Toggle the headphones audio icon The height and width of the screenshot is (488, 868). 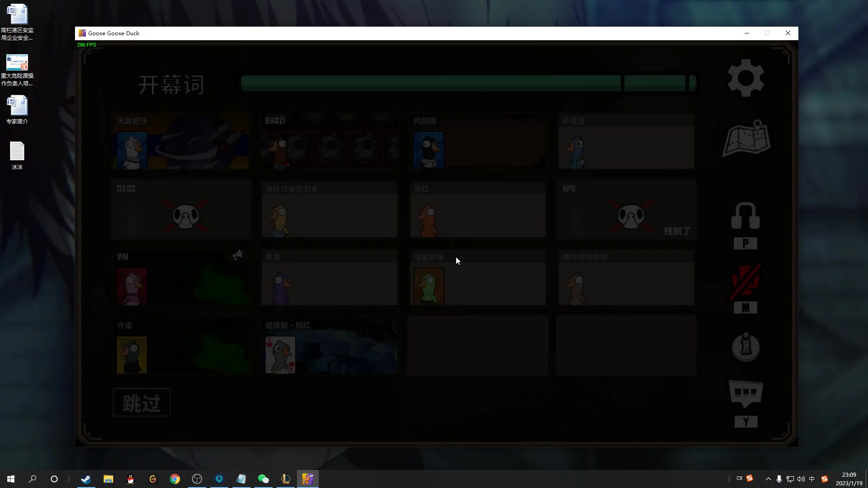pyautogui.click(x=745, y=216)
